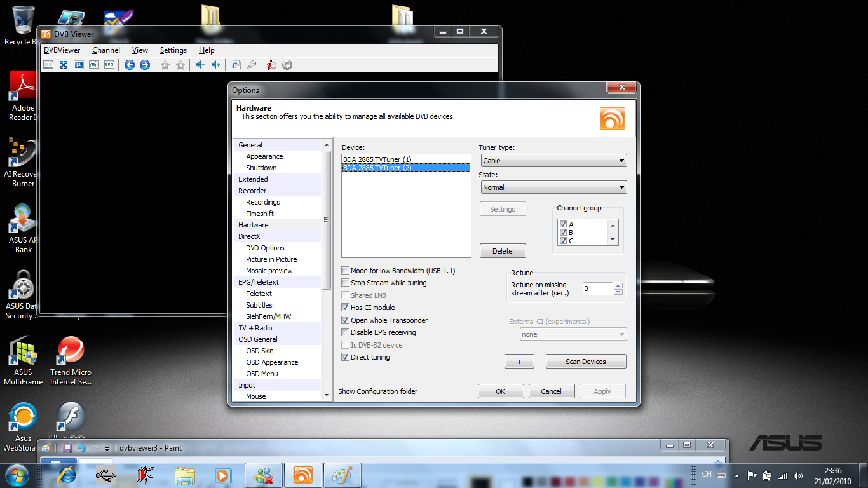Open the Show Configuration folder link
Viewport: 868px width, 488px height.
coord(378,391)
